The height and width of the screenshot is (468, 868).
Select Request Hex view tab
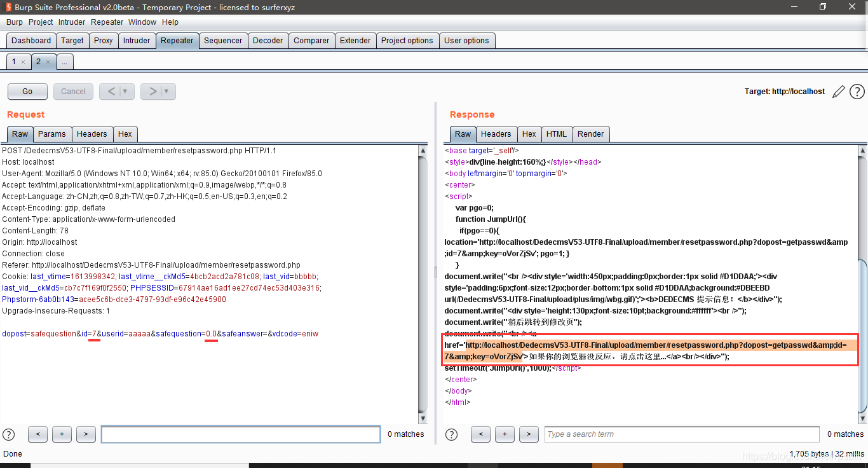coord(125,134)
